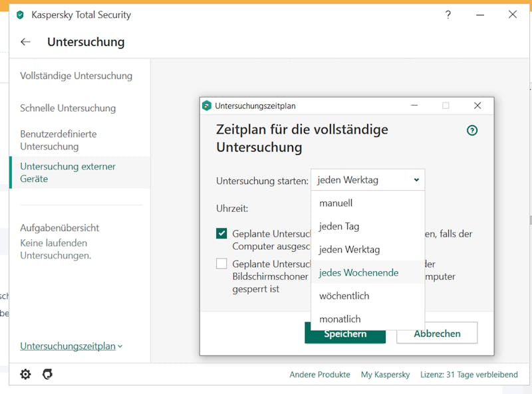
Task: Click the Aufgabenübersicht heading
Action: pos(60,228)
